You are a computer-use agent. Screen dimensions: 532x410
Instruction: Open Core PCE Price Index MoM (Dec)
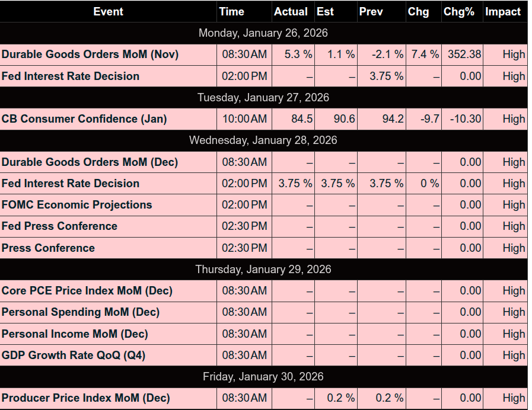[x=87, y=291]
